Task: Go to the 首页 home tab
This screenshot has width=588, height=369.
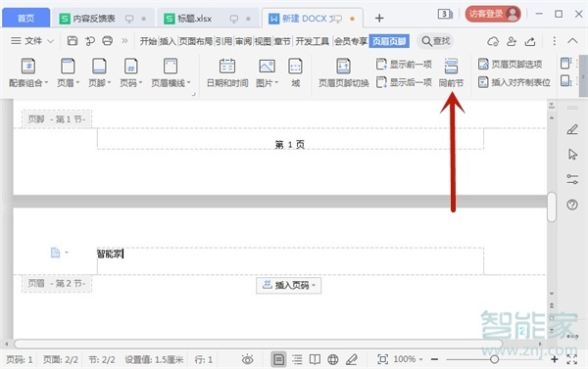Action: coord(25,18)
